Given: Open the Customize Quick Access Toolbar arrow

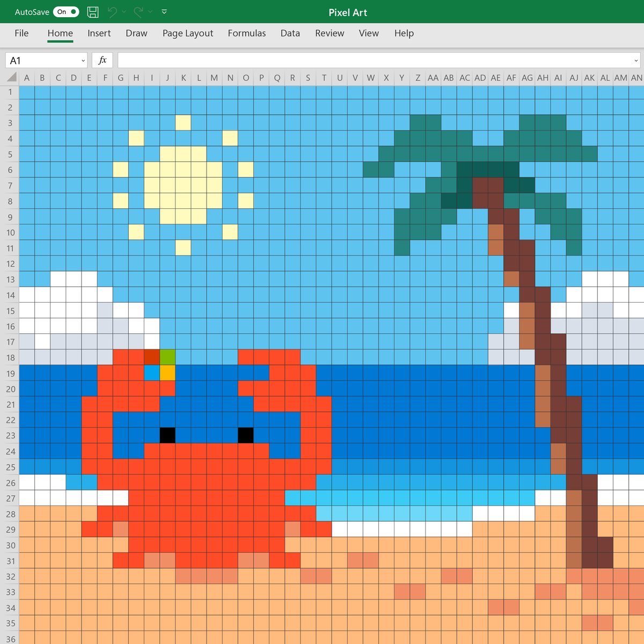Looking at the screenshot, I should [x=164, y=12].
